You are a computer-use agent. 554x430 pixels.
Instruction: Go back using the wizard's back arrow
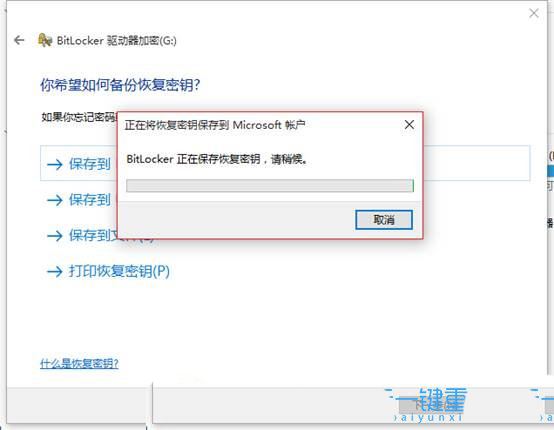pos(19,40)
